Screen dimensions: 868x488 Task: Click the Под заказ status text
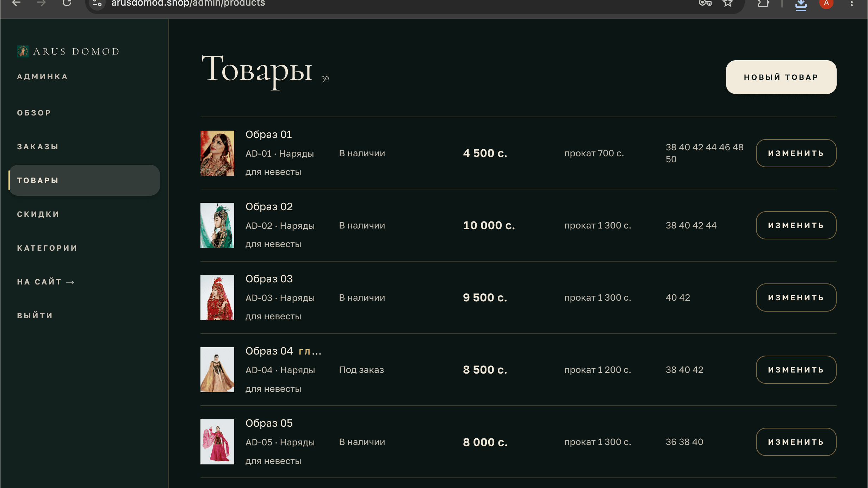361,370
